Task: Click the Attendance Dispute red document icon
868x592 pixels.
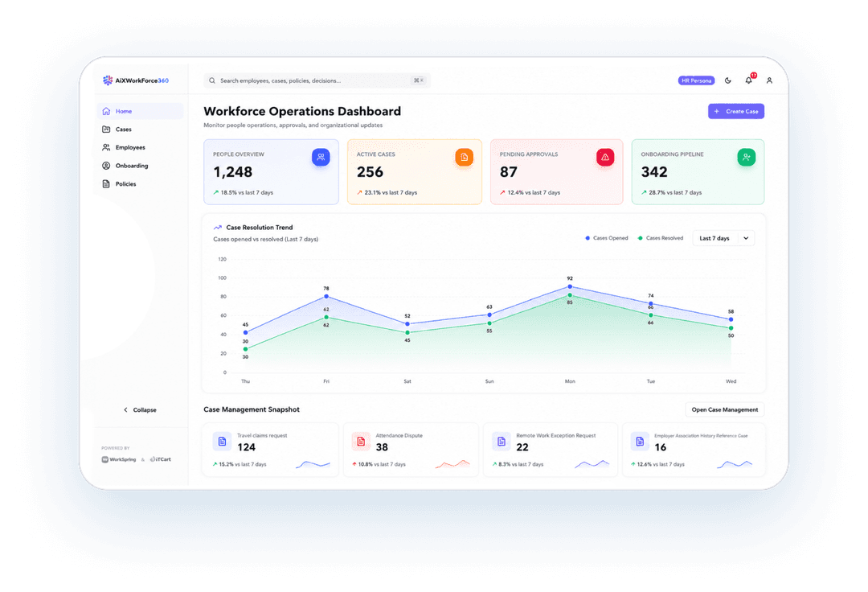Action: [x=361, y=442]
